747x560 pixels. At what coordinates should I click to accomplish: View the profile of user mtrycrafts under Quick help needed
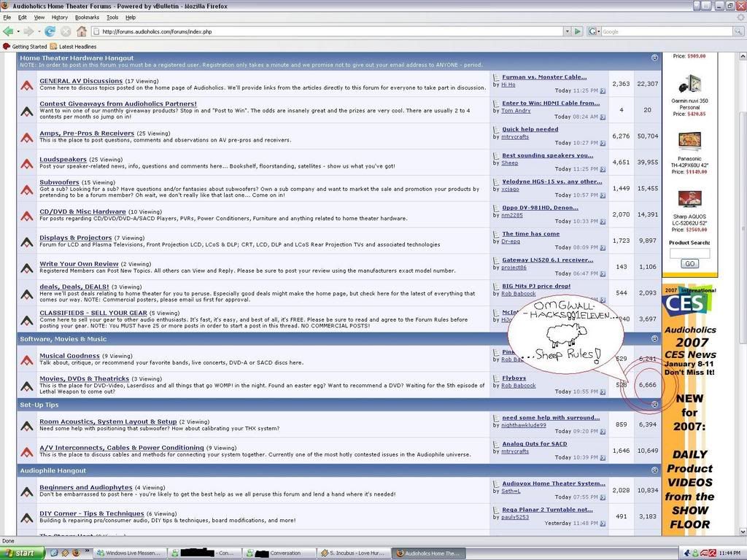tap(515, 136)
